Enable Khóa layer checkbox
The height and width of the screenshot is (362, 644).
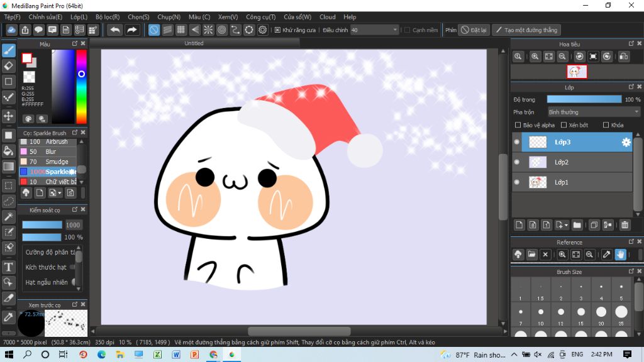pyautogui.click(x=606, y=125)
